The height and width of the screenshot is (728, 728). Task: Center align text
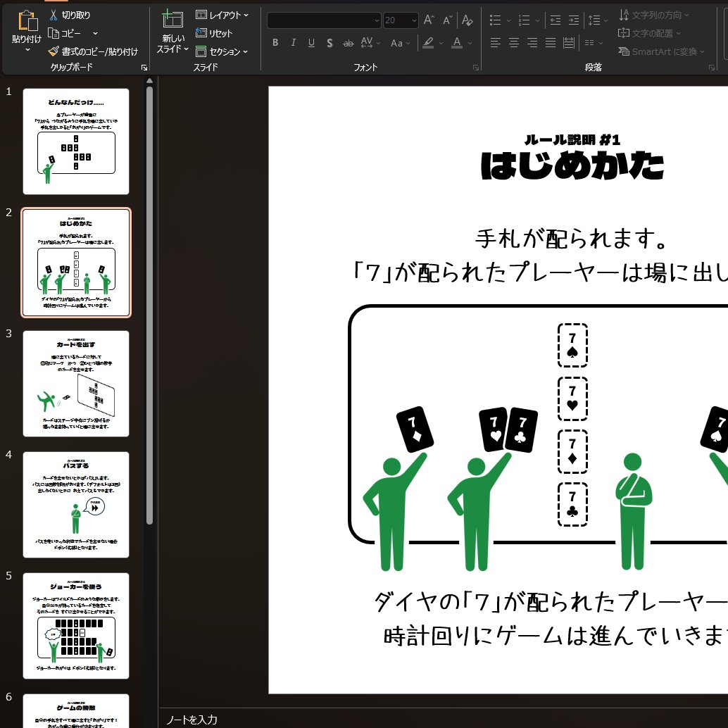point(514,43)
